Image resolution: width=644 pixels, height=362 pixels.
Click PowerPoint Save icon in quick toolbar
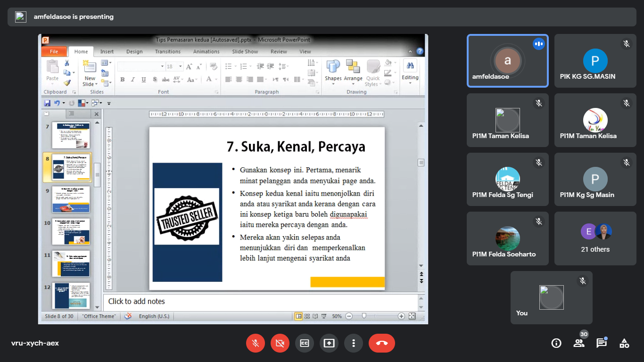pyautogui.click(x=47, y=103)
